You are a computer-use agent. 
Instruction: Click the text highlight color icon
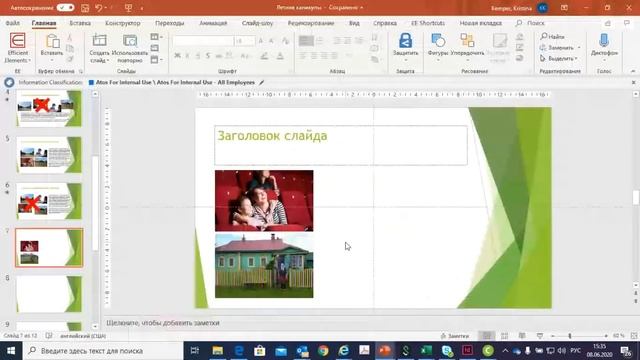(x=264, y=56)
